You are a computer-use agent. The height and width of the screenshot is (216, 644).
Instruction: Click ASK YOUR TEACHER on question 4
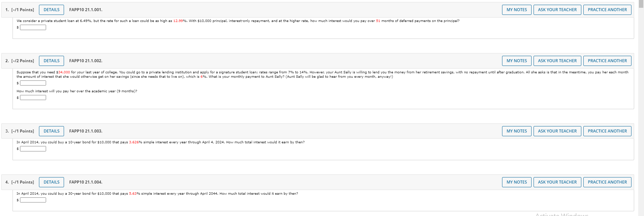point(557,182)
